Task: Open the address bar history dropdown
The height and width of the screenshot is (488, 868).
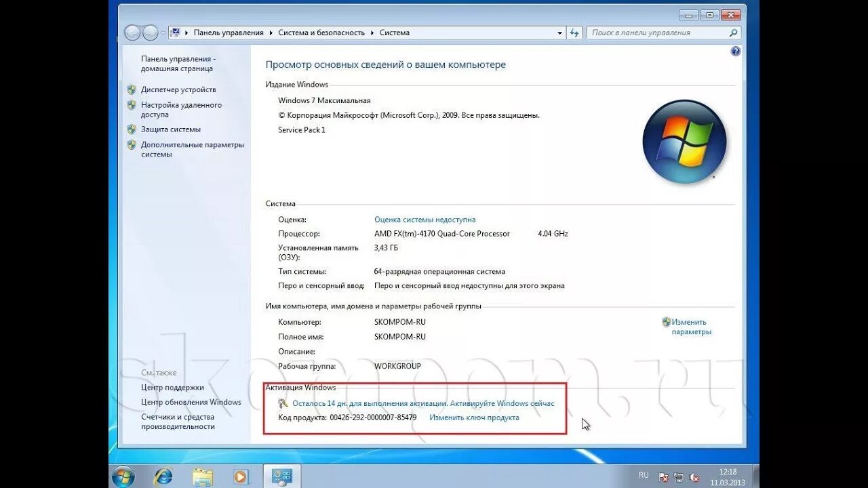Action: tap(560, 33)
